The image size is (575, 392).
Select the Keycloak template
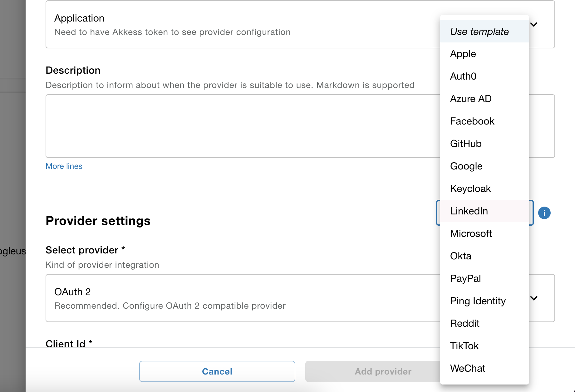tap(470, 189)
